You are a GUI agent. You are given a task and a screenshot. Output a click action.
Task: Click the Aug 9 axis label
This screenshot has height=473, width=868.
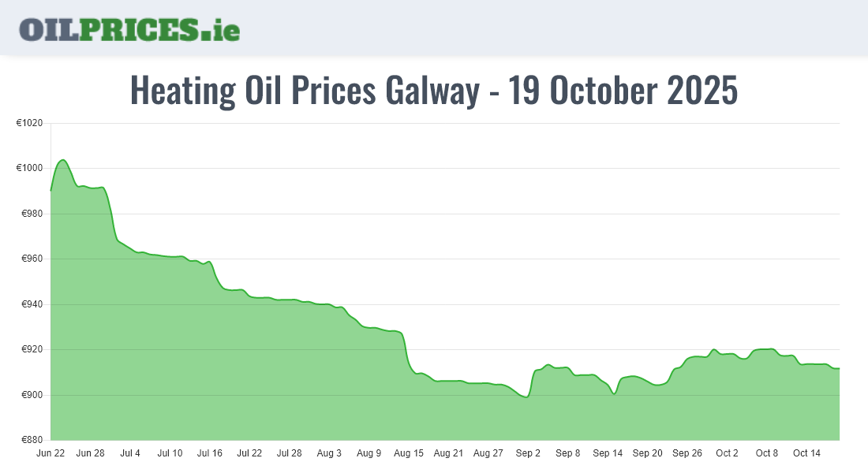[x=369, y=453]
